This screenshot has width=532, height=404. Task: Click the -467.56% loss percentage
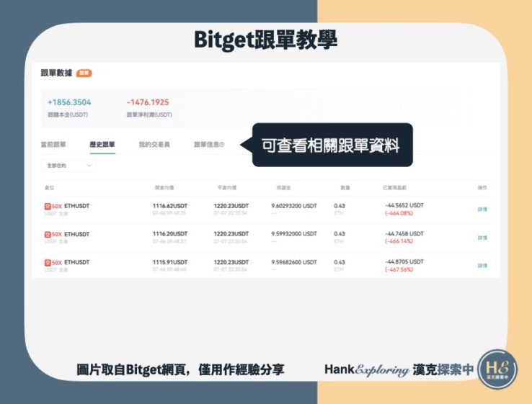point(399,269)
